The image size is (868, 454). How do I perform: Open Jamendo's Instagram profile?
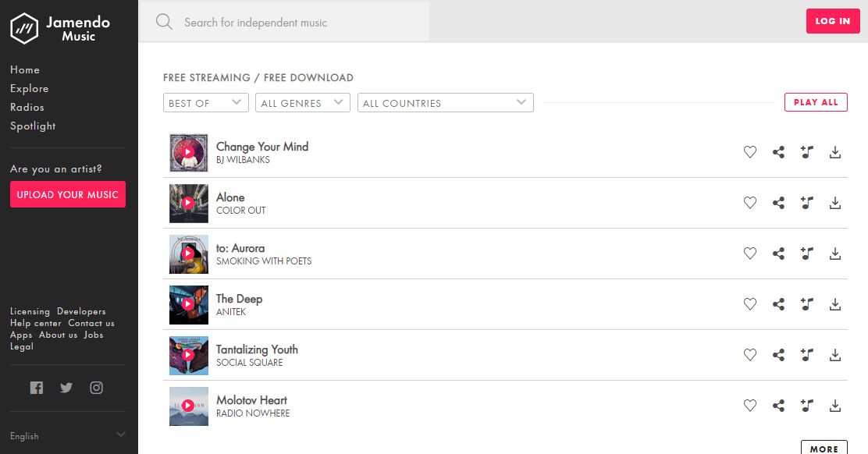coord(96,387)
